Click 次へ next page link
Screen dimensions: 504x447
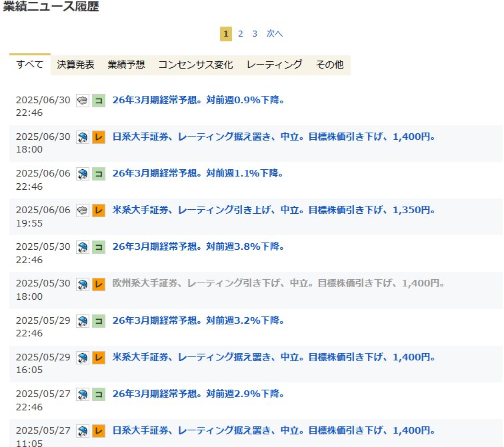(x=275, y=34)
